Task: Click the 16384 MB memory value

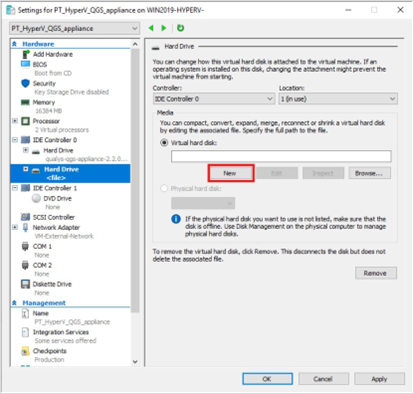Action: point(48,111)
